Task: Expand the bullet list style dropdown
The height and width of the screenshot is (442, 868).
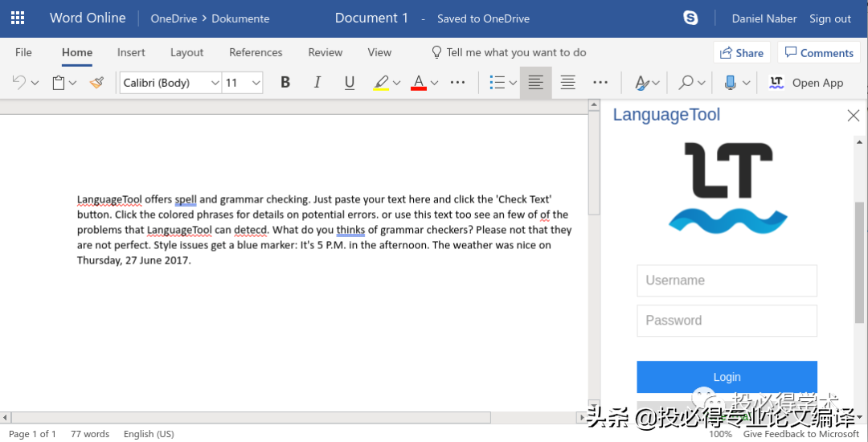Action: point(513,84)
